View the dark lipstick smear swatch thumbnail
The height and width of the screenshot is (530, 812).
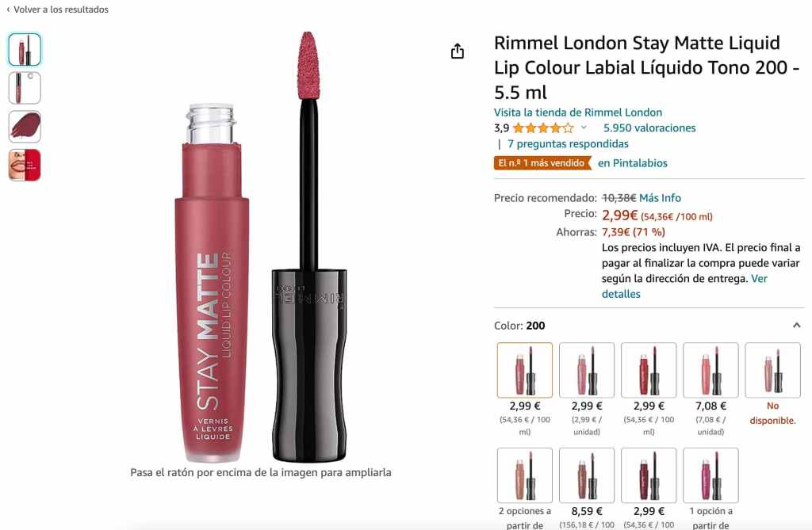point(25,126)
